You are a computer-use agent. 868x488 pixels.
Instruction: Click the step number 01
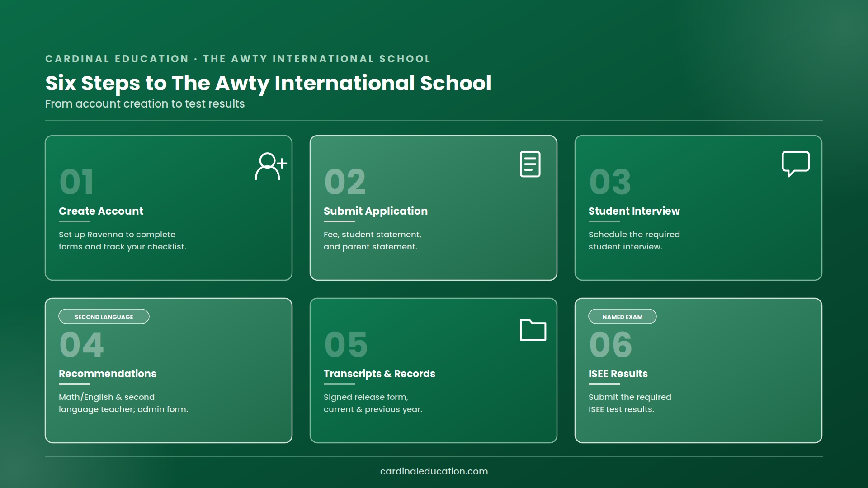76,182
